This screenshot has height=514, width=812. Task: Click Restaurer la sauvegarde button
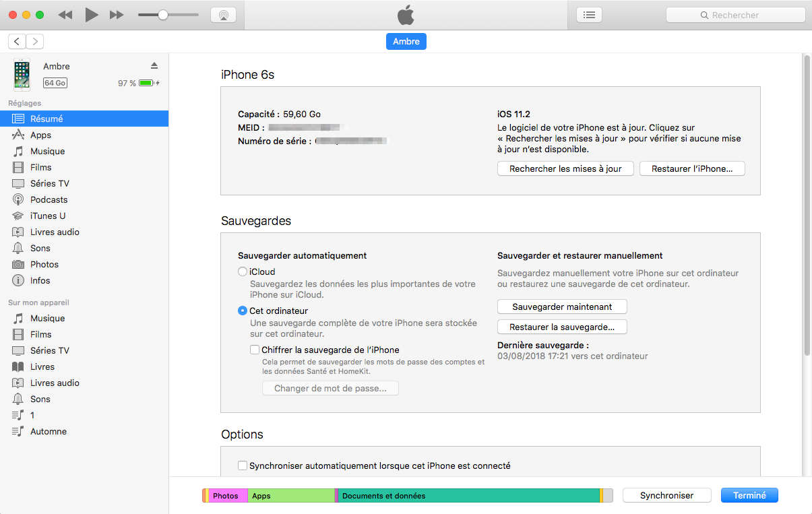pos(562,327)
